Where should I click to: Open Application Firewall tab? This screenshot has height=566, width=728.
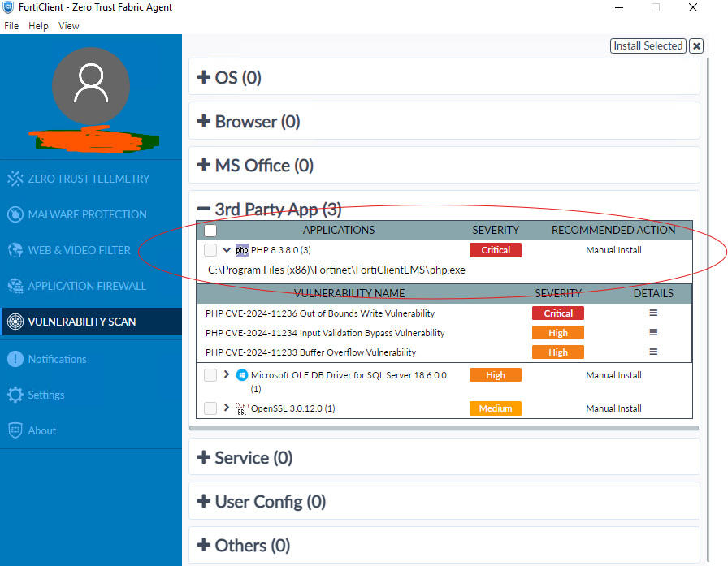point(91,286)
